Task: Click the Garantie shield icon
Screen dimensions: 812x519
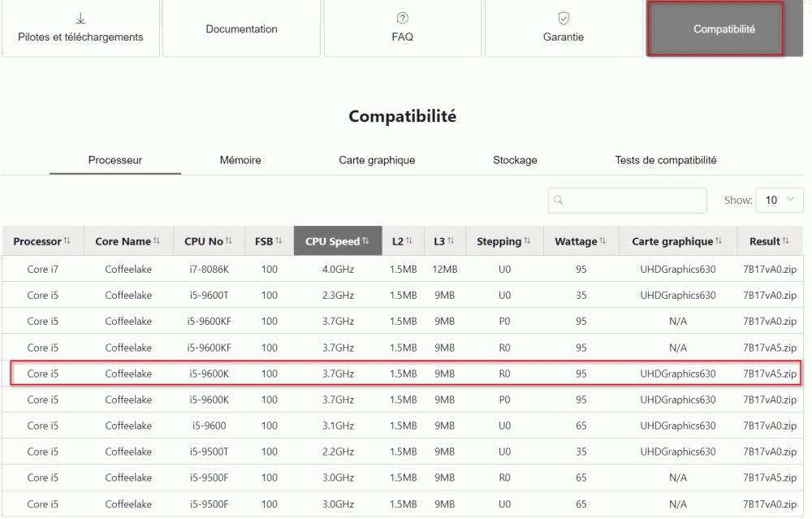Action: click(563, 19)
